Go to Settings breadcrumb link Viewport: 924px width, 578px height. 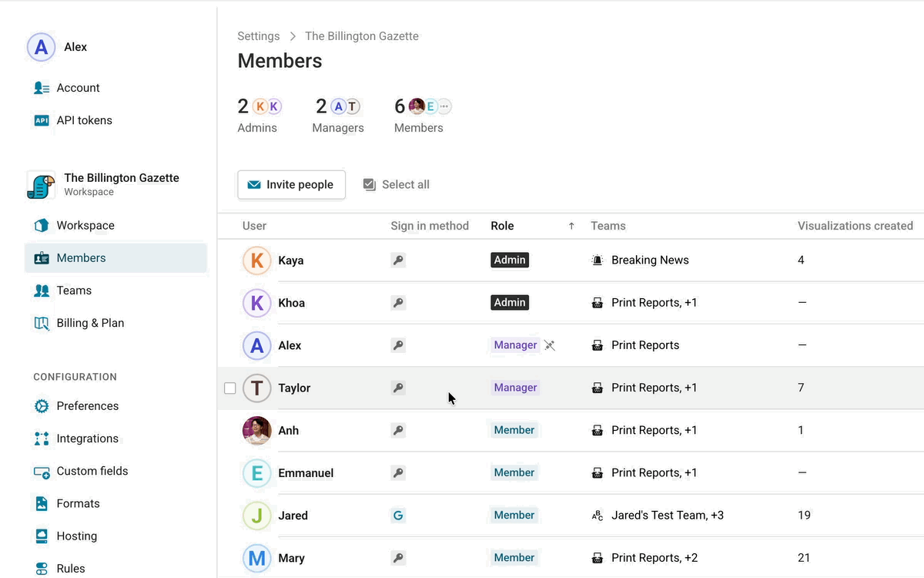[259, 36]
